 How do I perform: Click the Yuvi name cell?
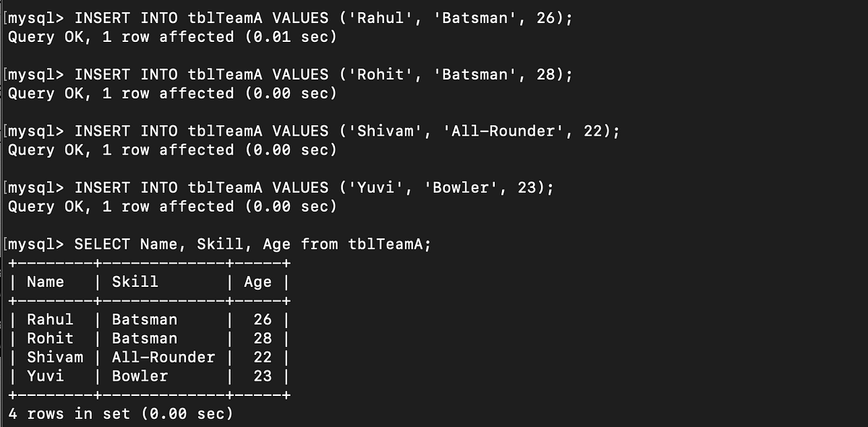pyautogui.click(x=46, y=376)
